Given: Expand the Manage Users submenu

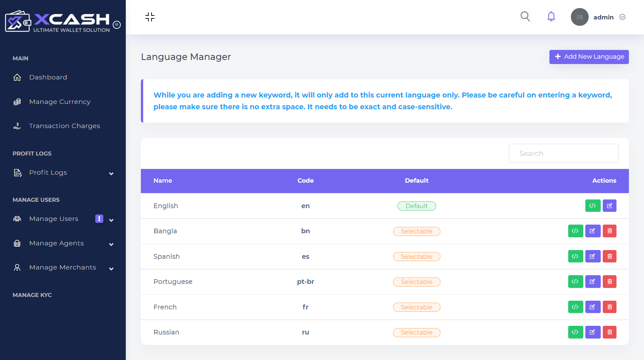Looking at the screenshot, I should 111,220.
